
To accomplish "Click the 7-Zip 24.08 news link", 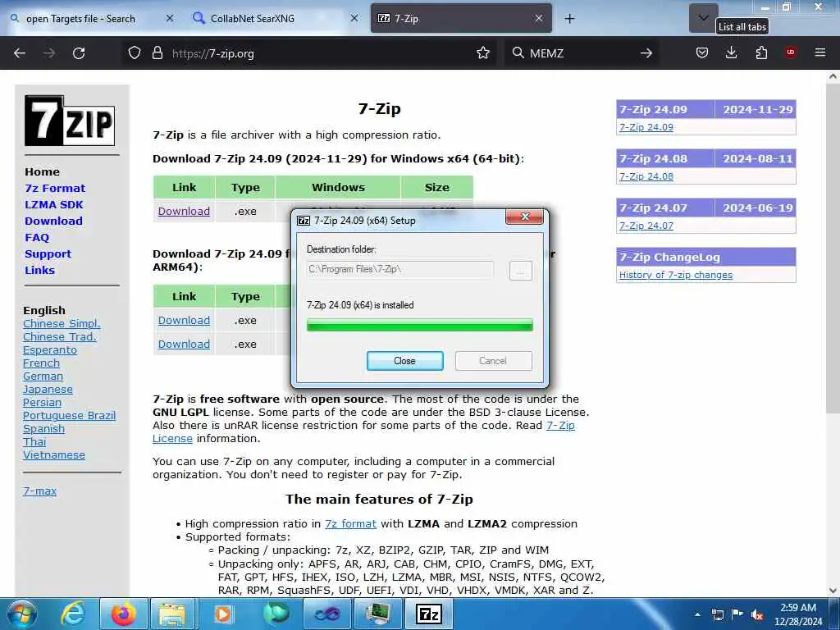I will (x=646, y=176).
